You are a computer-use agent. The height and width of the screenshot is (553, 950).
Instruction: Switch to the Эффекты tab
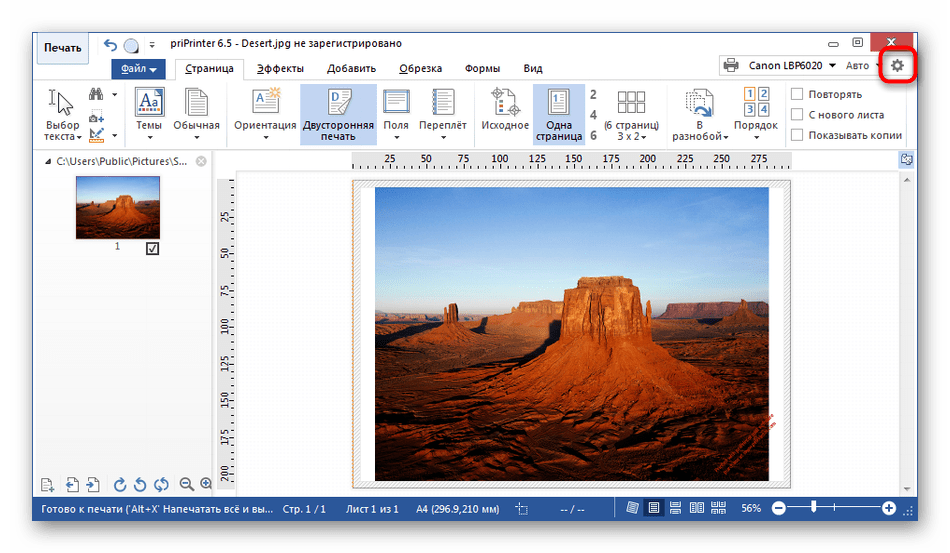coord(280,69)
